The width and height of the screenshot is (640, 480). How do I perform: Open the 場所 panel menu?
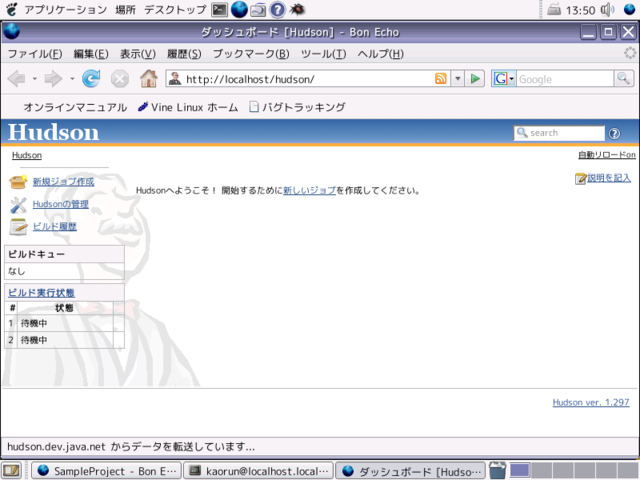(125, 9)
